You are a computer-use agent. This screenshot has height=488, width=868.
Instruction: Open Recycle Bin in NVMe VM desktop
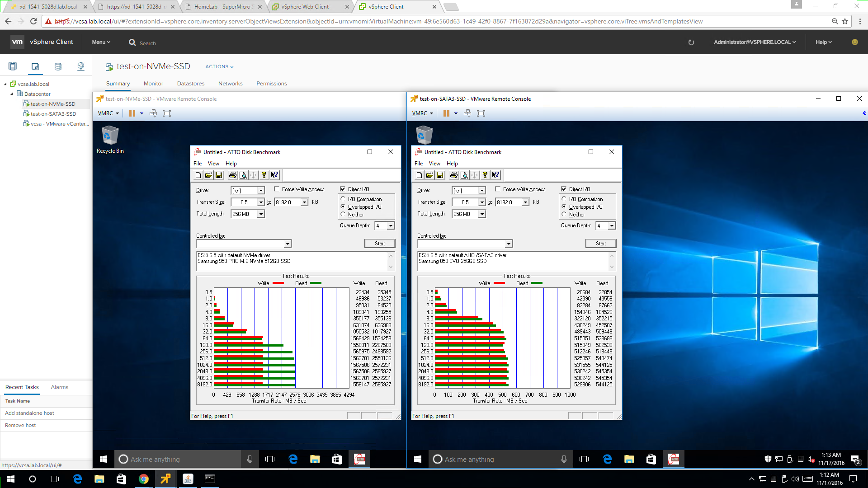click(x=110, y=140)
